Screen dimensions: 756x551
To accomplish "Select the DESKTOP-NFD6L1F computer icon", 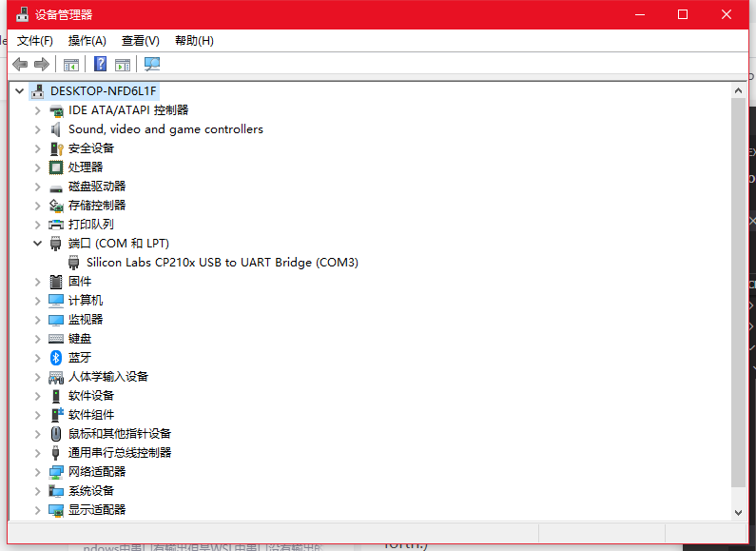I will pos(38,91).
